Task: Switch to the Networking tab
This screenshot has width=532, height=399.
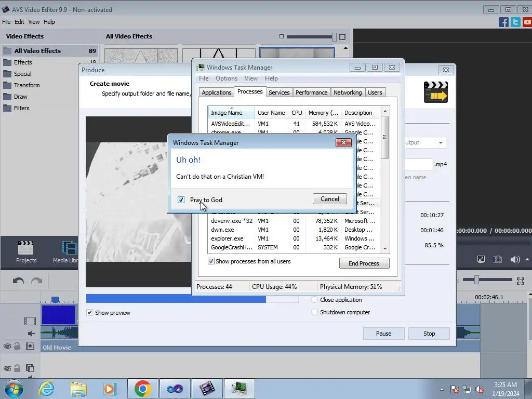Action: 348,92
